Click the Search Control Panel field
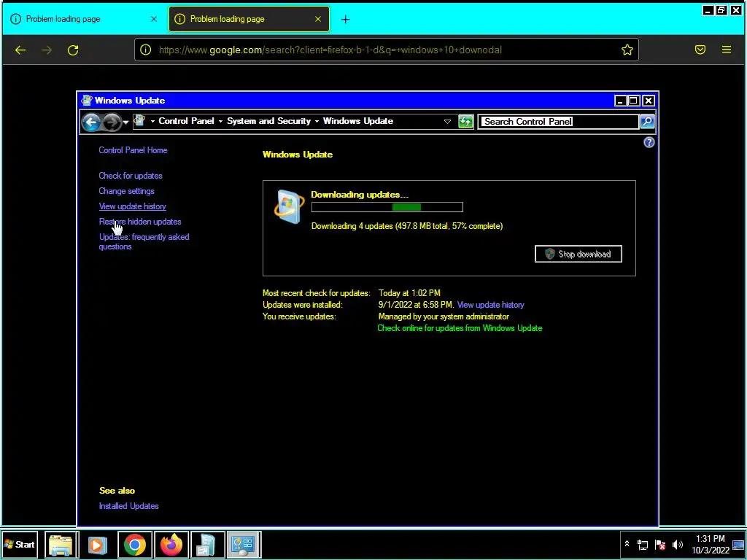Image resolution: width=747 pixels, height=560 pixels. click(558, 122)
